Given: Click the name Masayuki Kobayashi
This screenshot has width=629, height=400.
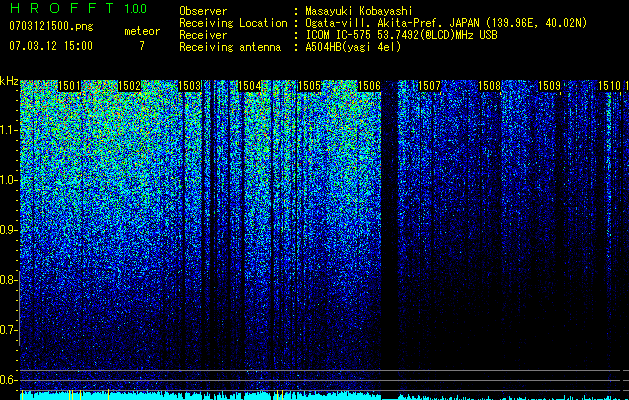Looking at the screenshot, I should [x=359, y=11].
